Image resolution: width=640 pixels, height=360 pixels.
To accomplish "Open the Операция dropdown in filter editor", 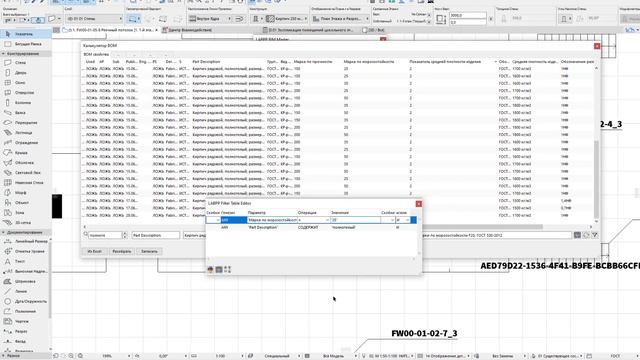I will (327, 220).
